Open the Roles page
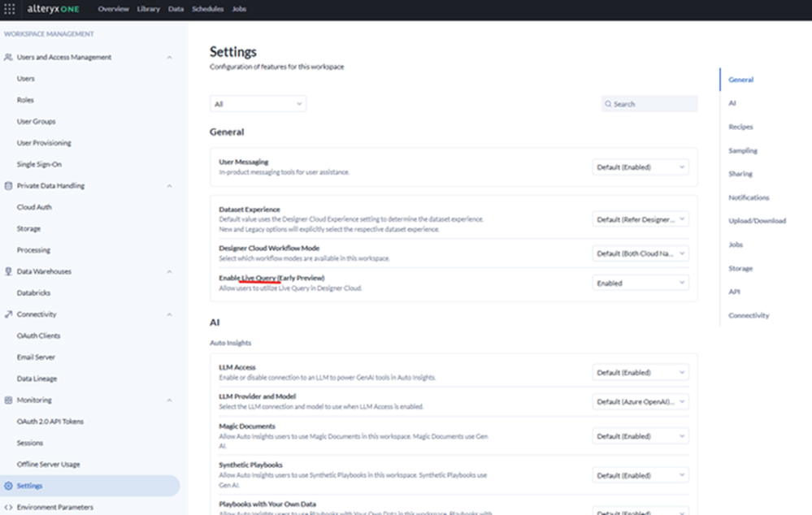812x515 pixels. click(25, 100)
